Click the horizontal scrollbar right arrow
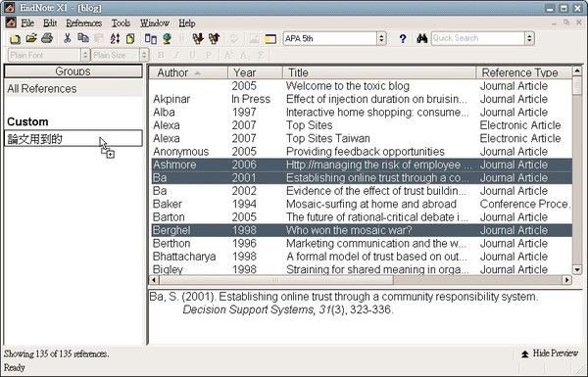This screenshot has height=377, width=588. point(567,279)
